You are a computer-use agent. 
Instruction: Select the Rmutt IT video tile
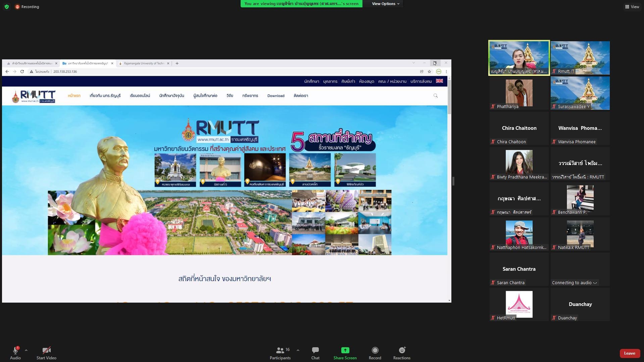click(580, 58)
